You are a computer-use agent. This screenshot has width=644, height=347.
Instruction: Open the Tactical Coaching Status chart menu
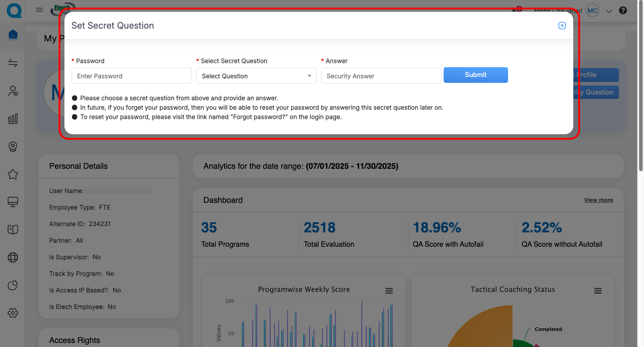coord(598,291)
